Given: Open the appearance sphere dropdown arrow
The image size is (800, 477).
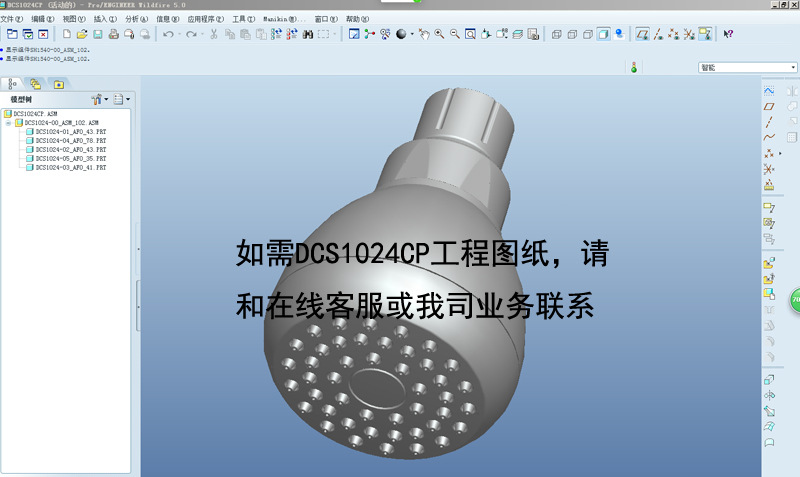Looking at the screenshot, I should [412, 34].
